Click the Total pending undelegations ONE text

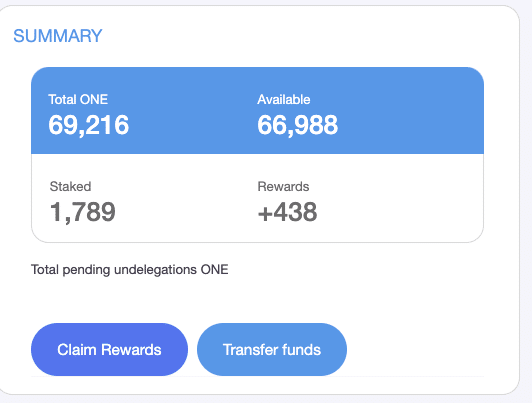130,270
